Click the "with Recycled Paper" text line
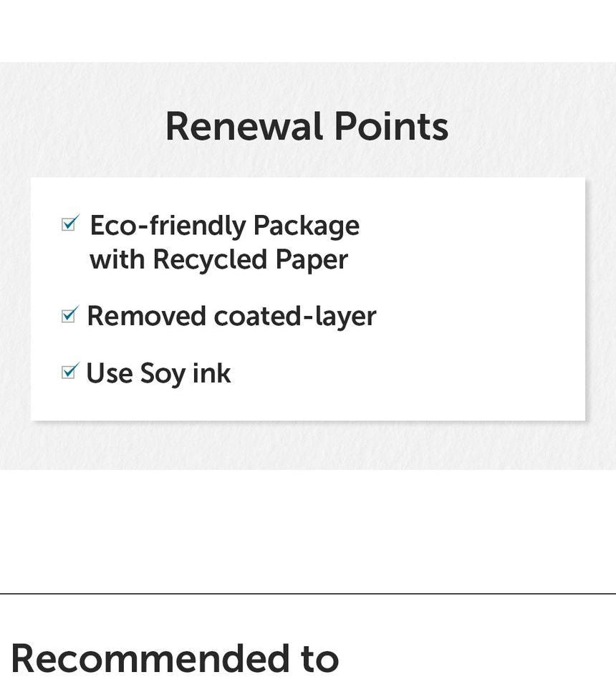 point(218,259)
